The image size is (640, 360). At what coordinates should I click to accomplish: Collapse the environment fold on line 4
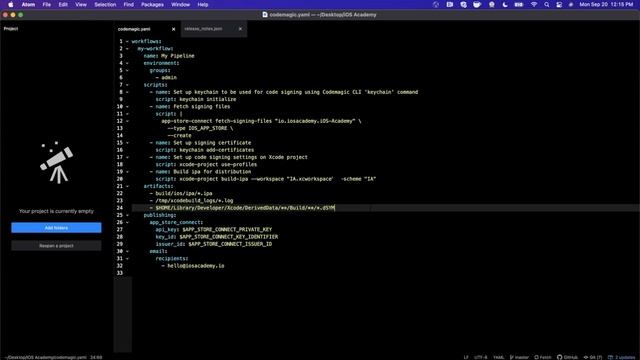(127, 63)
